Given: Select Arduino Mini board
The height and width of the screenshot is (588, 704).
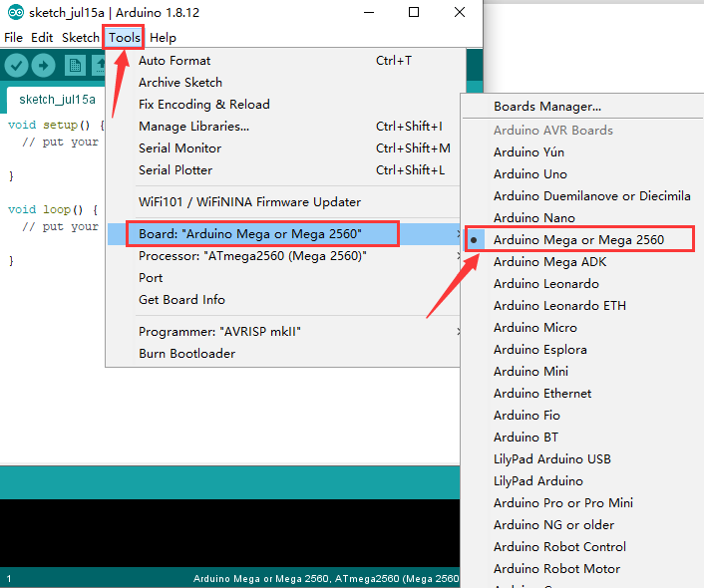Looking at the screenshot, I should pos(582,372).
